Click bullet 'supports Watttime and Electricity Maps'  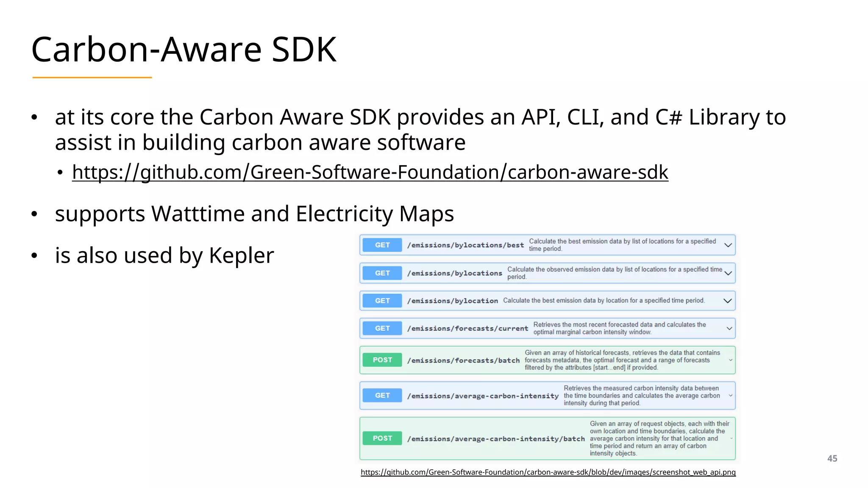pos(254,214)
